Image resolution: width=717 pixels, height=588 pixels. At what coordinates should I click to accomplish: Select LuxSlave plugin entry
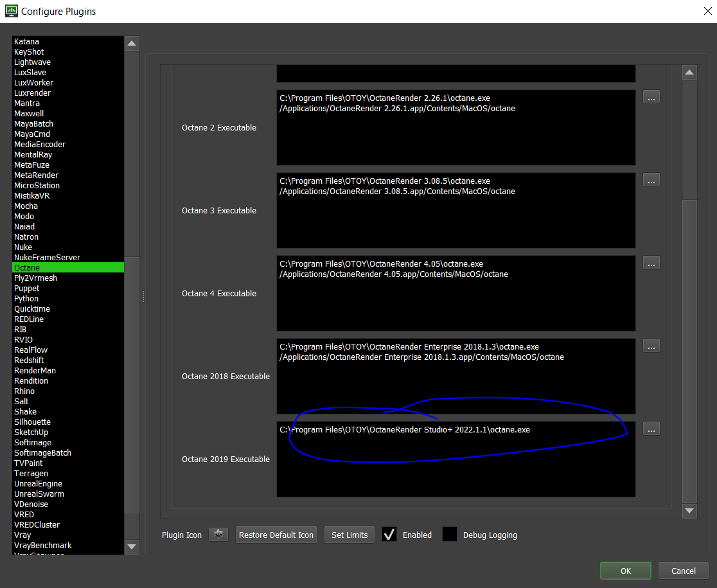pyautogui.click(x=67, y=72)
